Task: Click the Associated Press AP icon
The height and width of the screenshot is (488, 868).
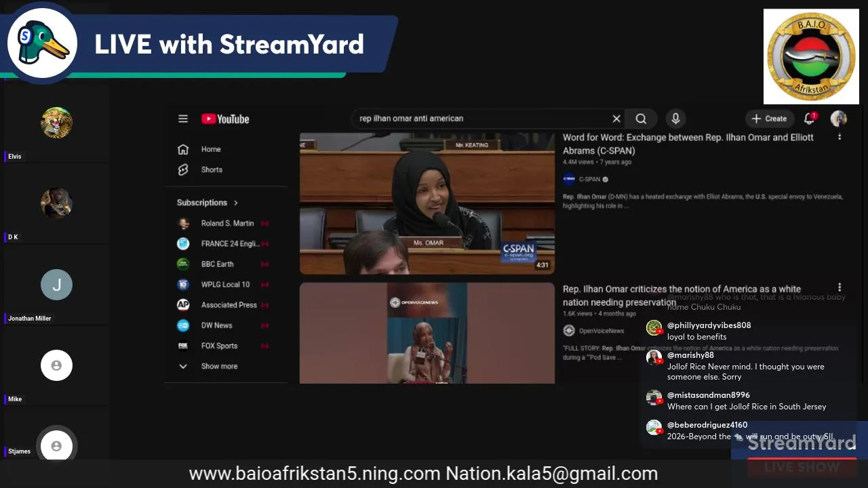Action: (183, 304)
